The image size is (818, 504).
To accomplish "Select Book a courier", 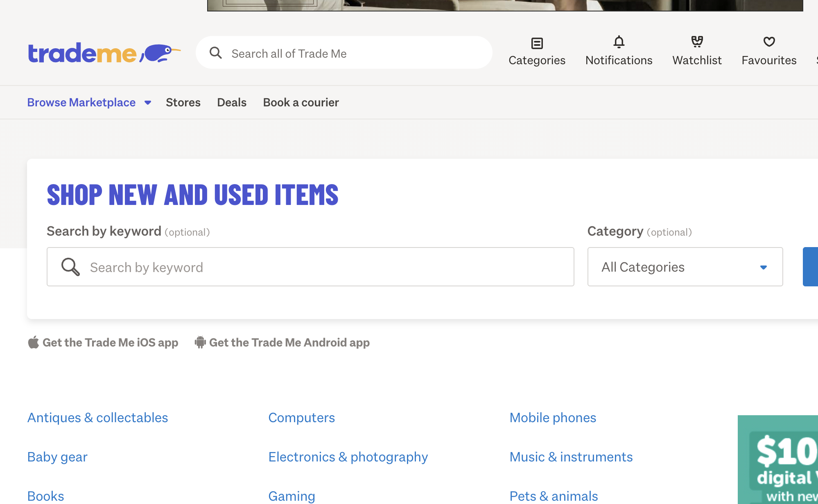I will (x=301, y=102).
